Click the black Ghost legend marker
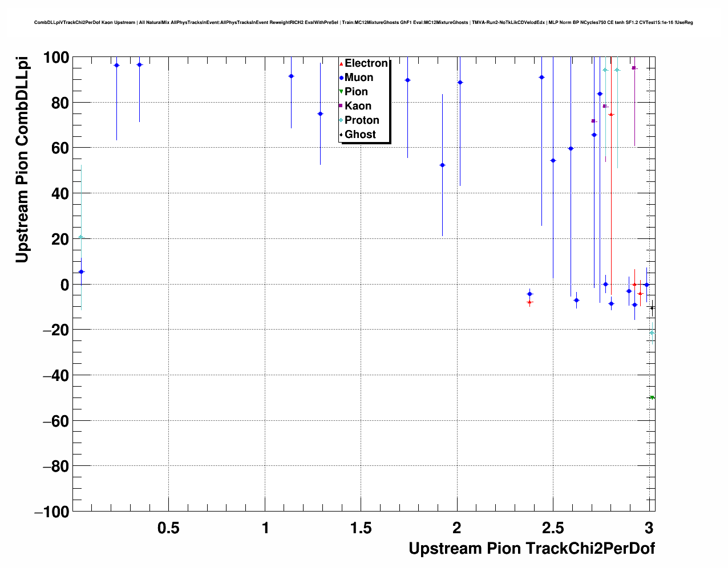The image size is (728, 568). point(341,135)
